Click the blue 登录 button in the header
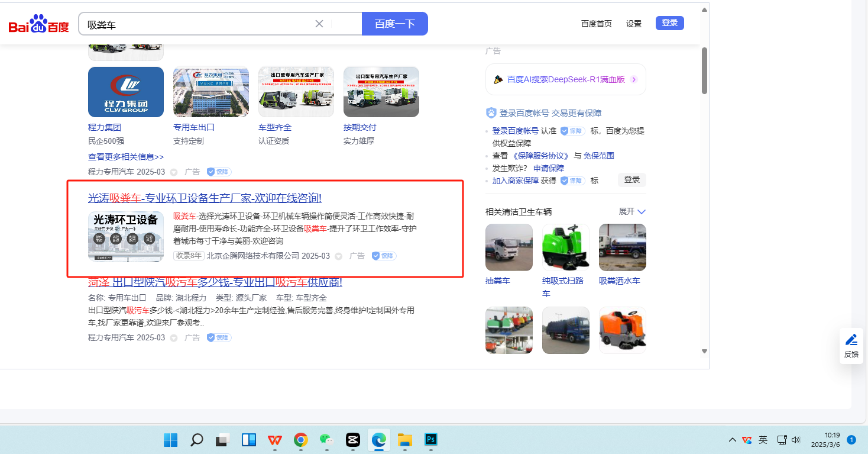This screenshot has height=454, width=868. click(669, 23)
